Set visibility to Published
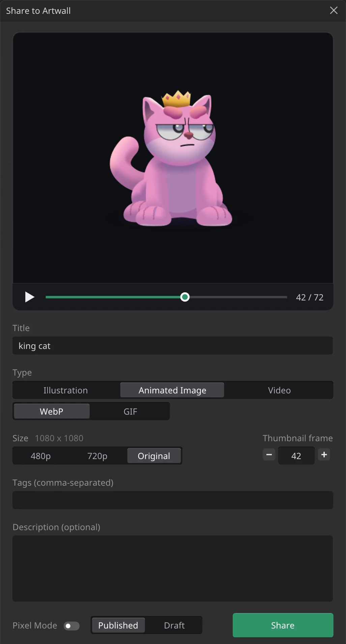The width and height of the screenshot is (346, 644). (x=118, y=625)
